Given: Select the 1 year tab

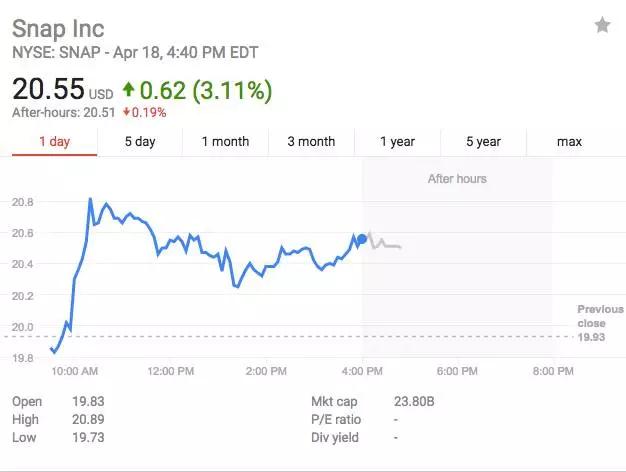Looking at the screenshot, I should 398,142.
